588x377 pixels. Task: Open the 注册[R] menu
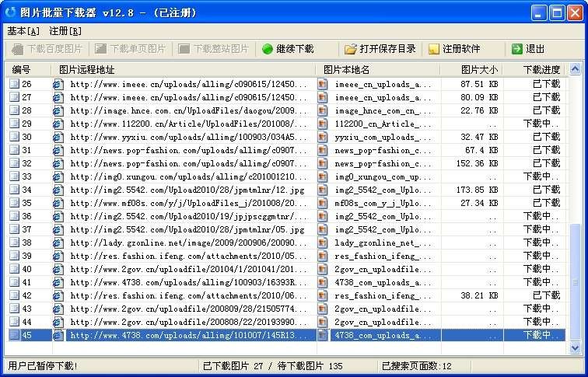(x=65, y=31)
